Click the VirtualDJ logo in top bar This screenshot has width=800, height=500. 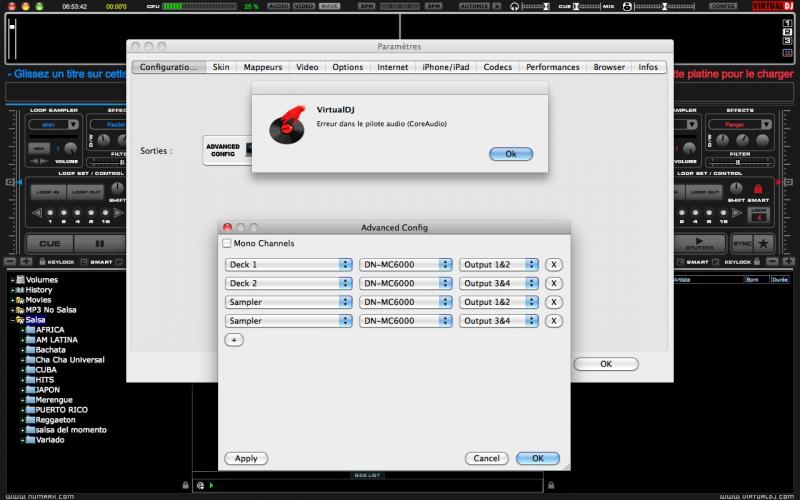tap(772, 6)
